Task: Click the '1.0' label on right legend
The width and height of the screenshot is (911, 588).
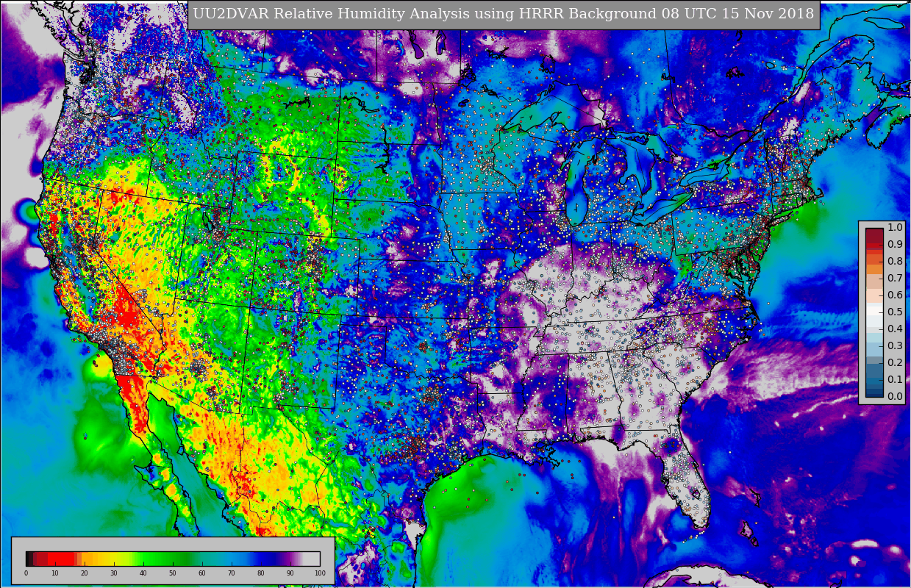Action: 895,227
